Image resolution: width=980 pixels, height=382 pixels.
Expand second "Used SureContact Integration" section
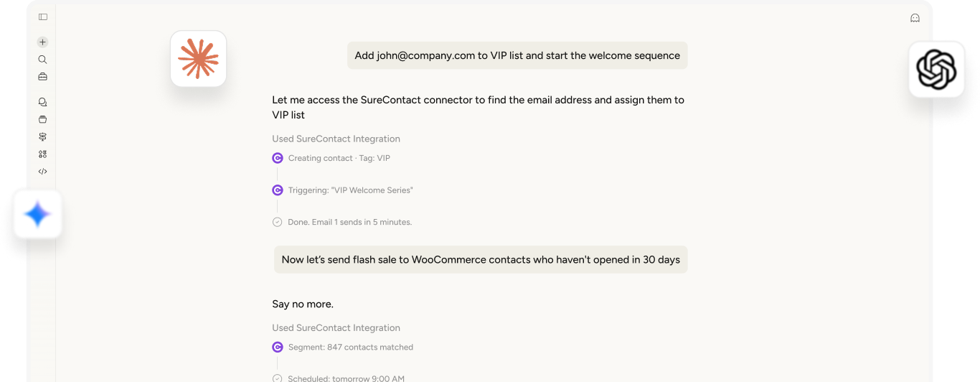[336, 327]
